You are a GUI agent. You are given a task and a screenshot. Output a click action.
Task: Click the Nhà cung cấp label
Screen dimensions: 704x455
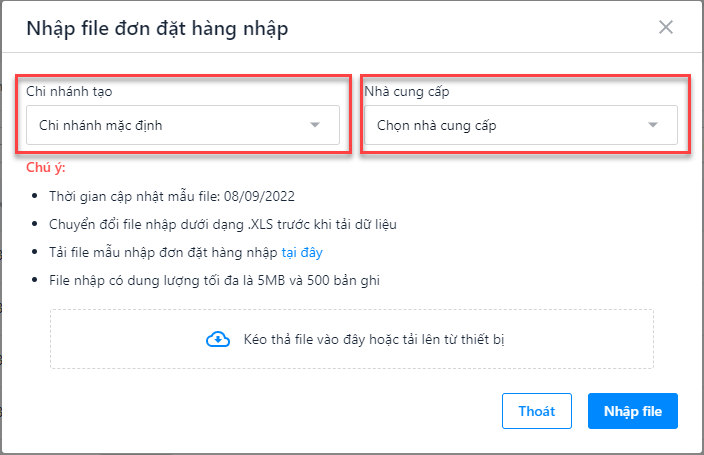pos(407,91)
